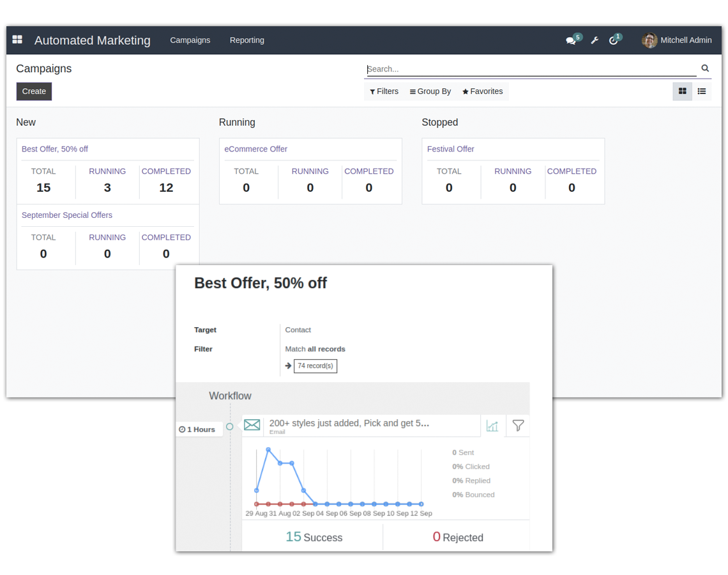
Task: Click the 74 record(s) counter
Action: [x=315, y=365]
